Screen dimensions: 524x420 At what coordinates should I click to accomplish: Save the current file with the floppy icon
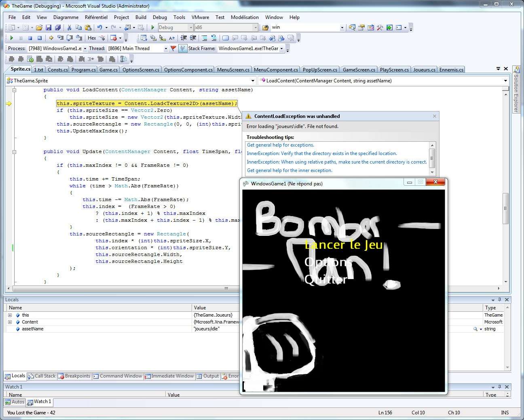coord(49,27)
